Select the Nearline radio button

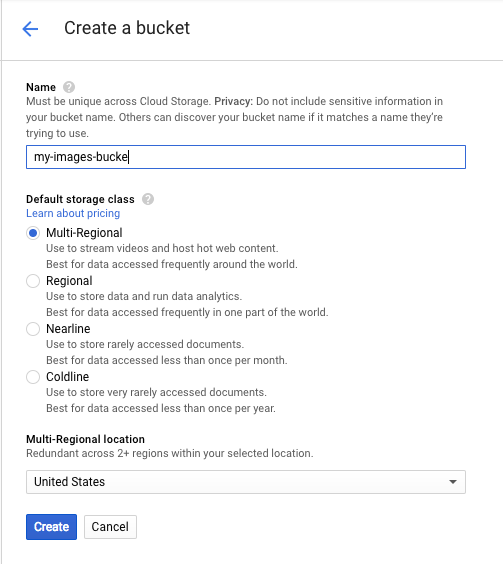(33, 329)
